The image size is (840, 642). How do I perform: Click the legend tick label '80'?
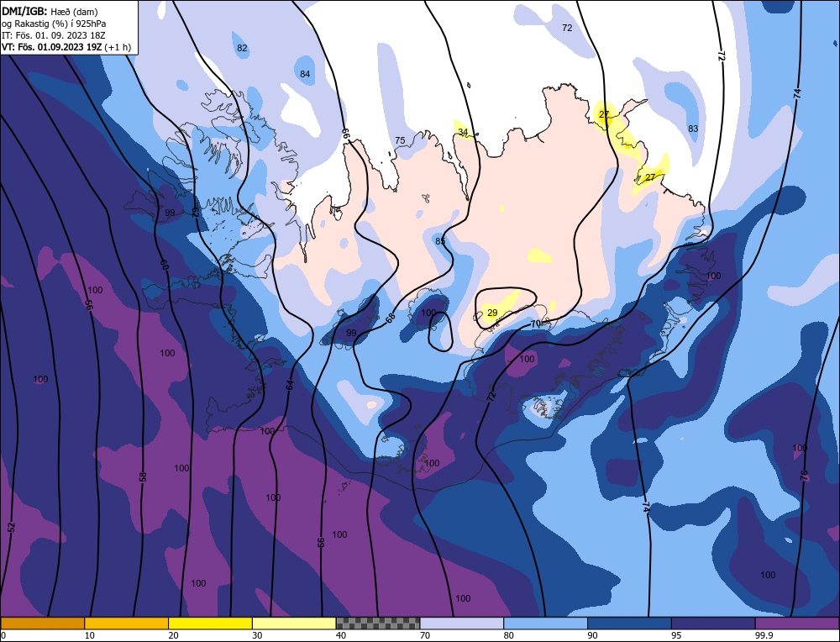[x=509, y=635]
